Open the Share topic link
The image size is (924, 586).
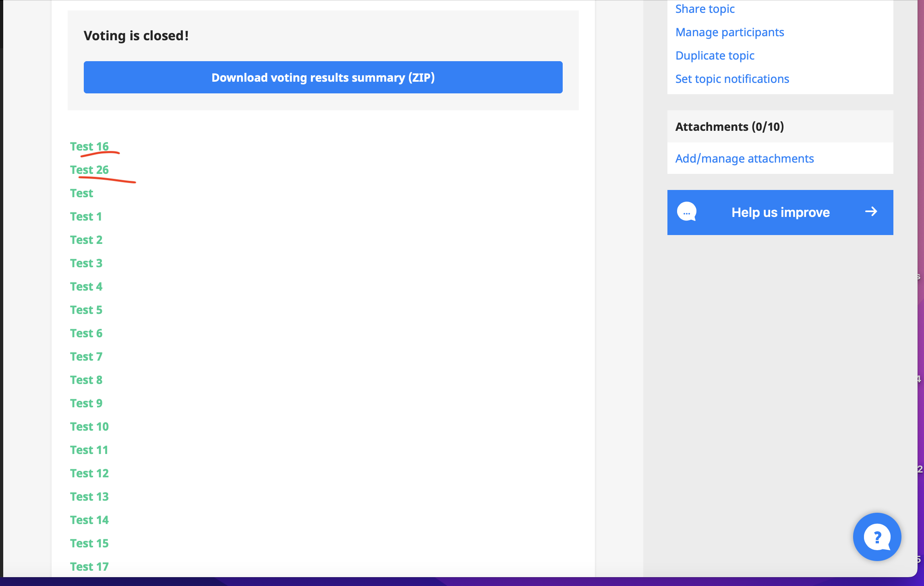click(705, 8)
